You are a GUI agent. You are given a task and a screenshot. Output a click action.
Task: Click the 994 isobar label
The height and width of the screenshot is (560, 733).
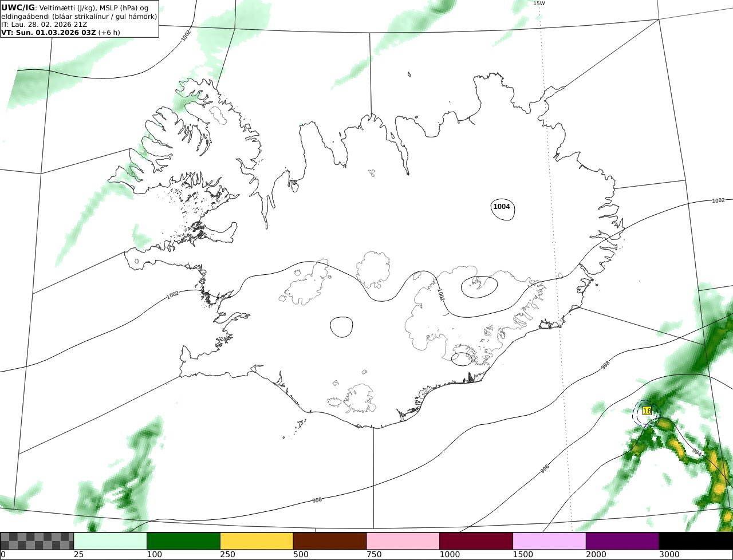(x=696, y=452)
